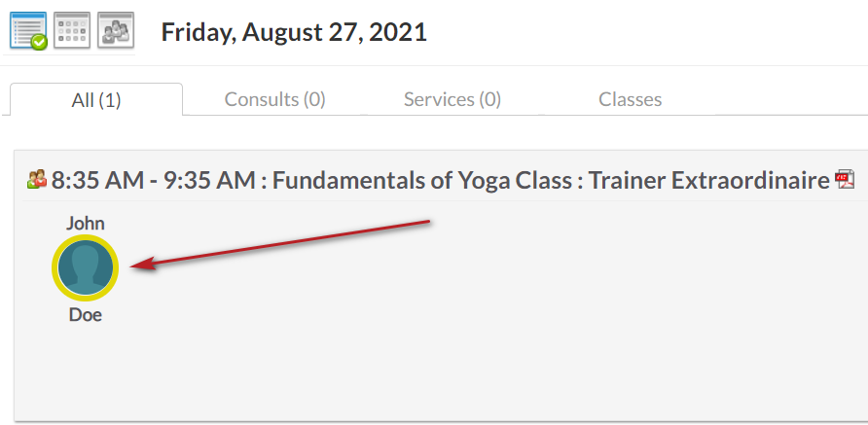This screenshot has width=868, height=425.
Task: Open the staff group calendar view icon
Action: [116, 30]
